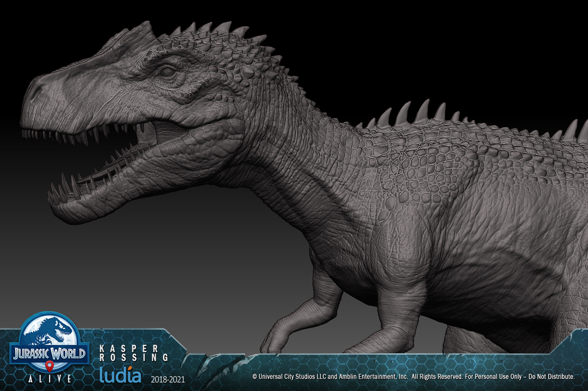Click the red location pin in the Jurassic World logo

pos(49,366)
